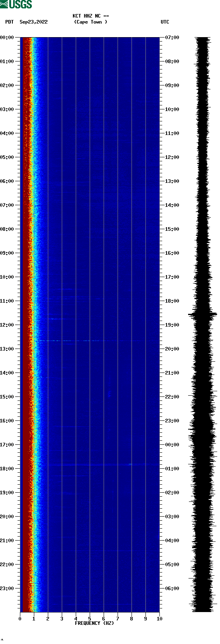Click the 02:00 UTC time tick
Screen dimensions: 220x644
(x=172, y=493)
